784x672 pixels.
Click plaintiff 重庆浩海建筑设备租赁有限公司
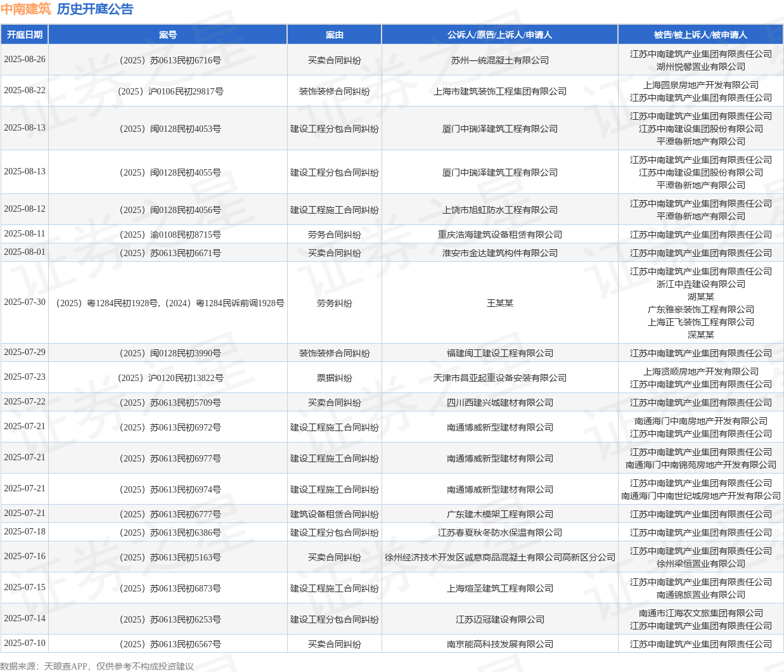[500, 235]
